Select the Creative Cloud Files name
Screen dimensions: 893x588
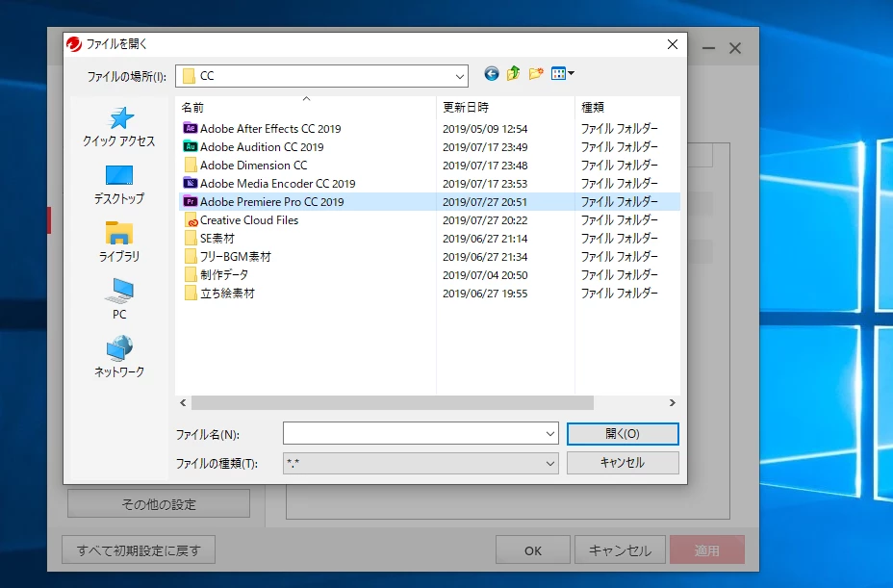249,220
